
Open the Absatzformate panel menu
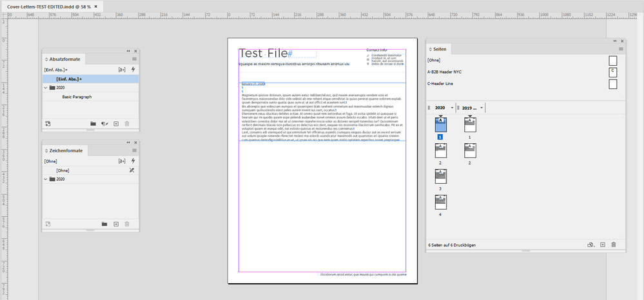coord(134,59)
